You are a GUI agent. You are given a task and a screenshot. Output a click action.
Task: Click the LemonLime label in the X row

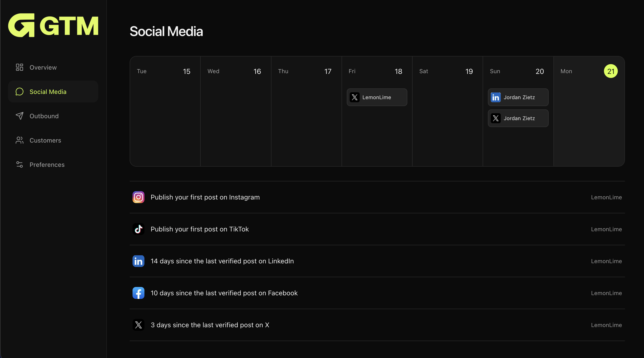(606, 325)
